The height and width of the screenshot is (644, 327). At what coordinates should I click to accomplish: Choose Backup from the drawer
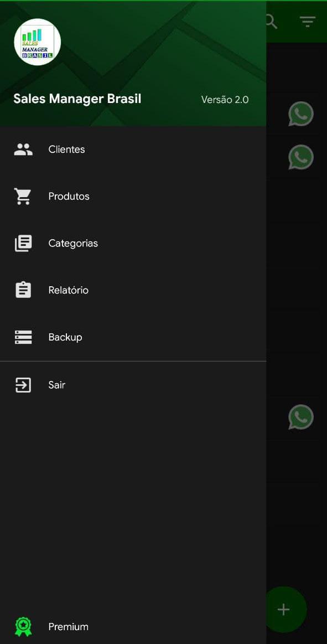click(x=133, y=337)
